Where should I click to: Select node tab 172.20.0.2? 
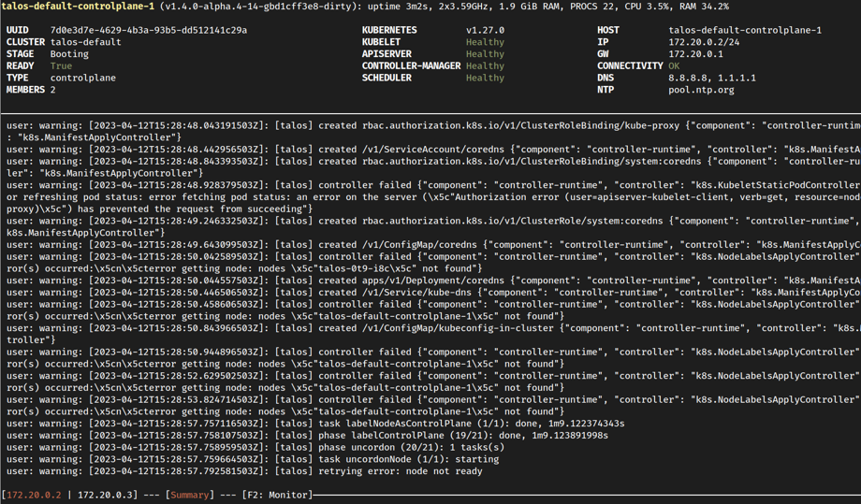tap(34, 495)
